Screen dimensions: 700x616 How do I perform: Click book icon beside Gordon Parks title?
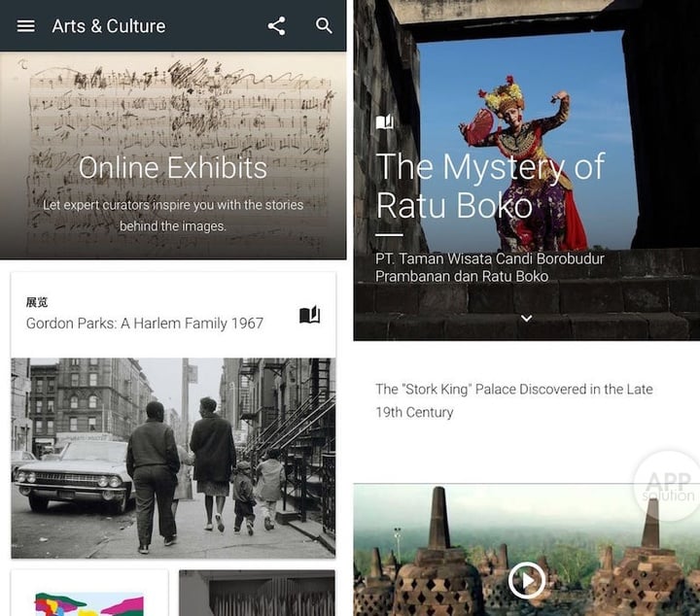pyautogui.click(x=309, y=315)
